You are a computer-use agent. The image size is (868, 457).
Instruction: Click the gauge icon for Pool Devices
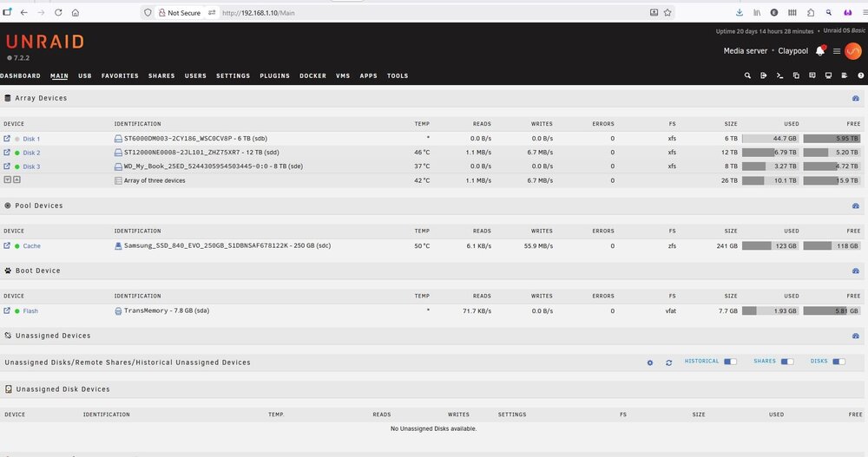pyautogui.click(x=856, y=206)
